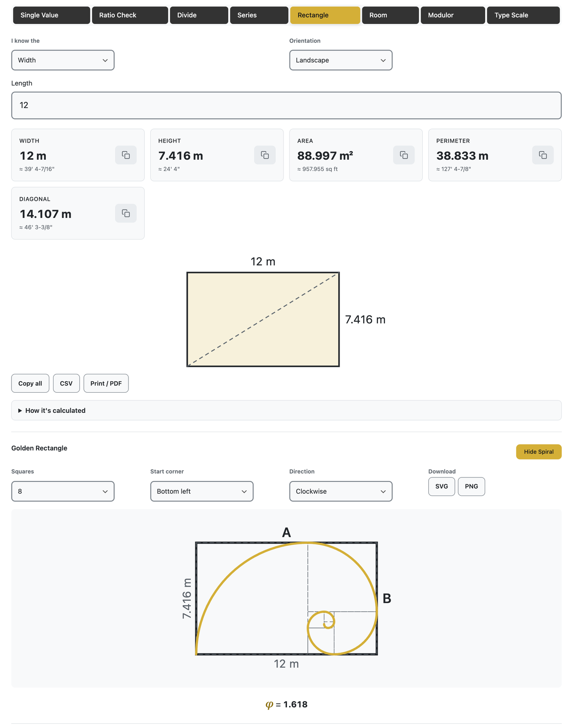Switch to the Single Value tab
573x728 pixels.
click(x=52, y=15)
